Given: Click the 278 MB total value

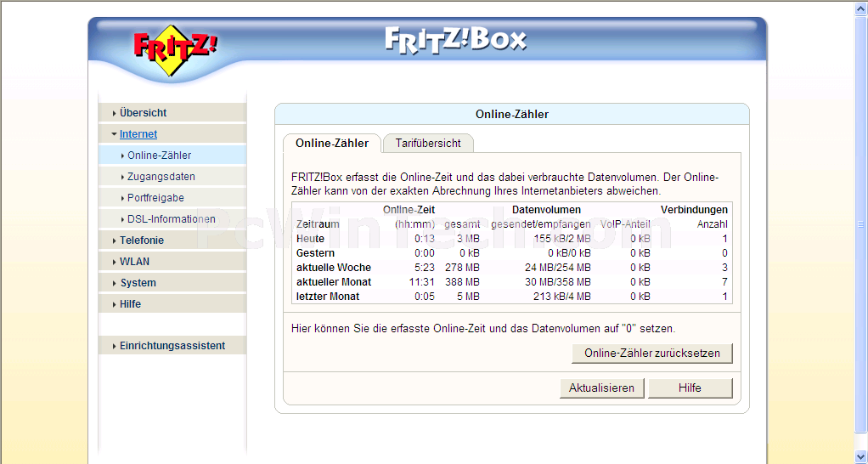Looking at the screenshot, I should pos(462,268).
